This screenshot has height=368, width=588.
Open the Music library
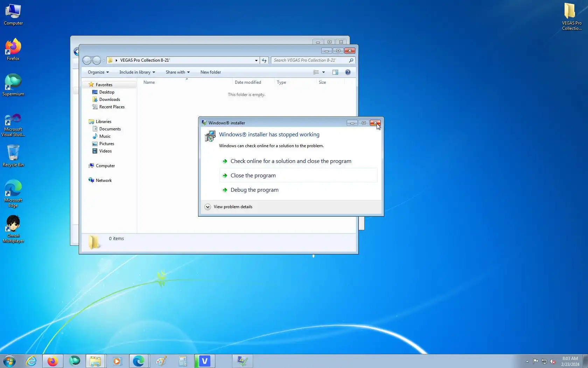(x=105, y=136)
